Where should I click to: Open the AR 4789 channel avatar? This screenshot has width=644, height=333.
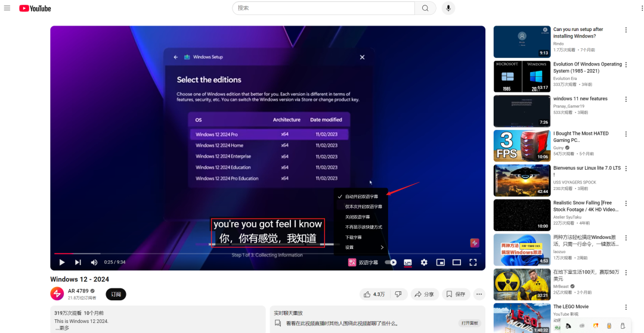[57, 294]
